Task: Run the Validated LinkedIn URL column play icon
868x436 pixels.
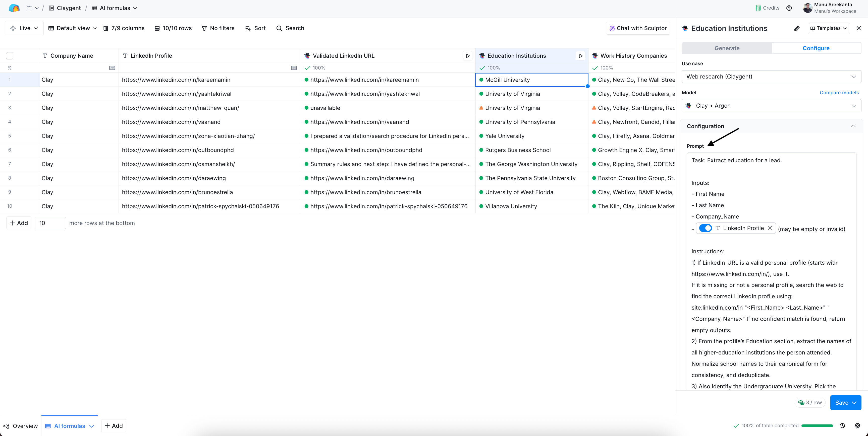Action: (x=467, y=56)
